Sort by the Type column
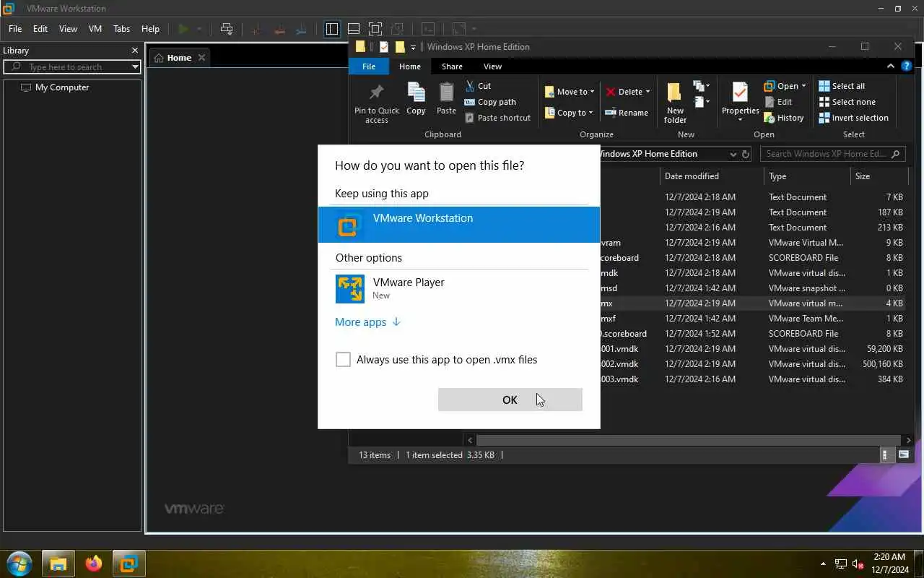The width and height of the screenshot is (924, 578). (807, 176)
